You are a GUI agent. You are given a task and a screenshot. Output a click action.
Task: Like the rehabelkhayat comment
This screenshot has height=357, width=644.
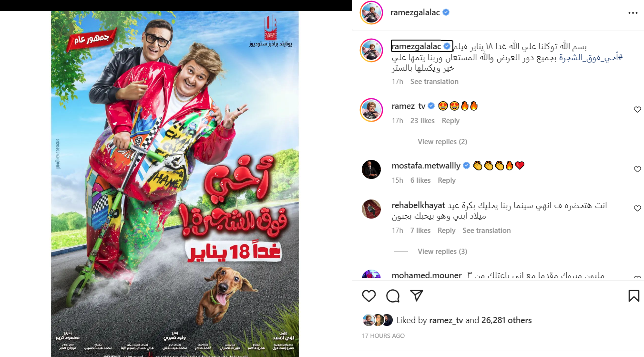[637, 209]
